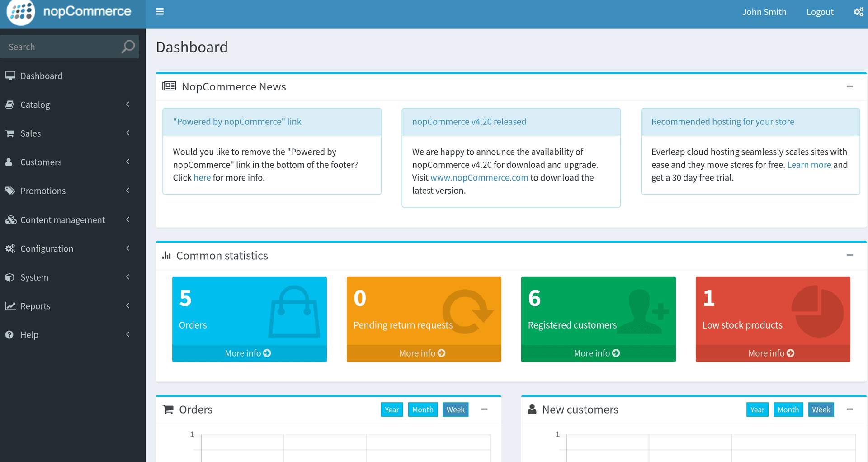Click the Week button on Orders chart
This screenshot has width=868, height=462.
tap(455, 409)
